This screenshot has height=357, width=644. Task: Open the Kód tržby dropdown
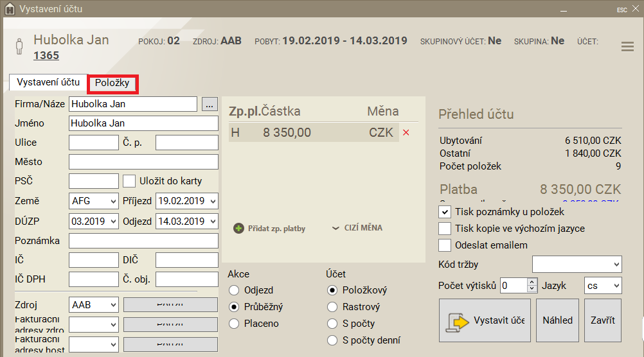[577, 264]
